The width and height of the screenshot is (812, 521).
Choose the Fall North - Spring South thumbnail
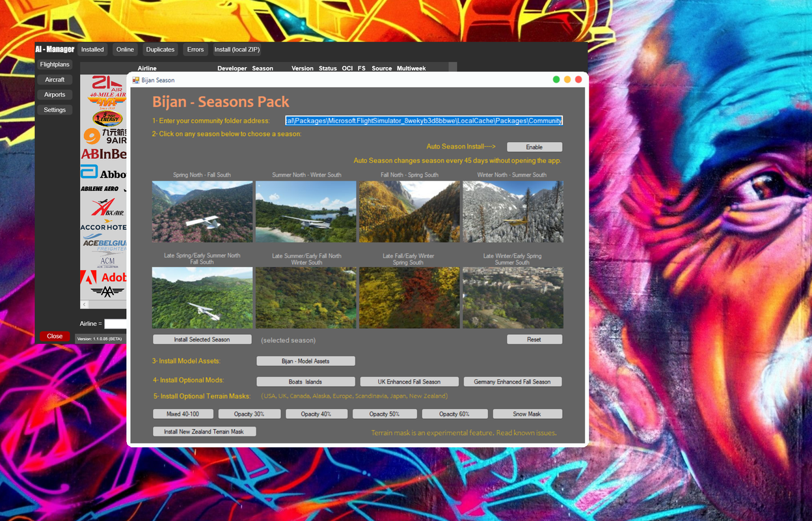point(409,212)
